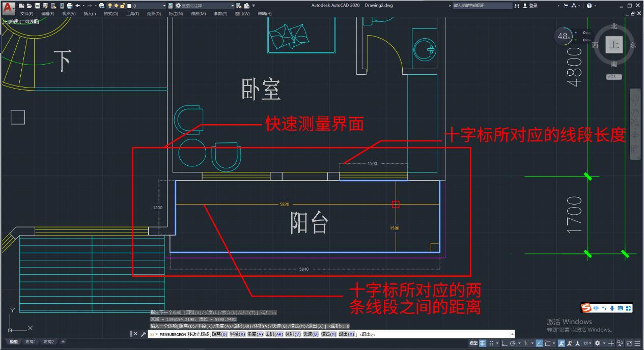Click the Save icon in the Quick Access toolbar

38,6
